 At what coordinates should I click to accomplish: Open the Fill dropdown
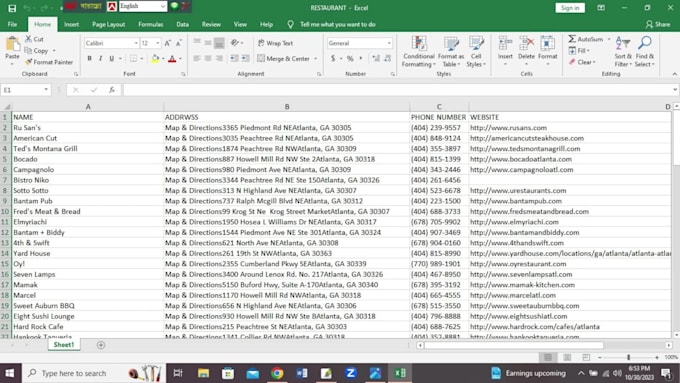(579, 51)
